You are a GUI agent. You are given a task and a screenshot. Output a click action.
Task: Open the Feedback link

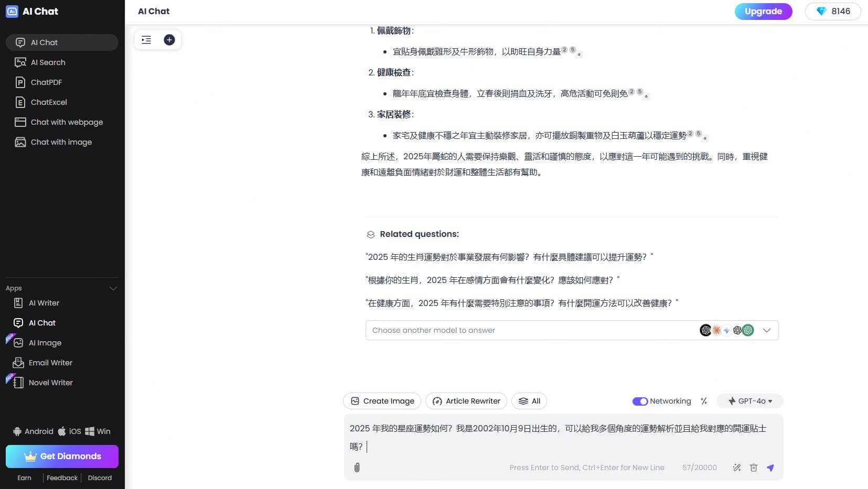[62, 478]
